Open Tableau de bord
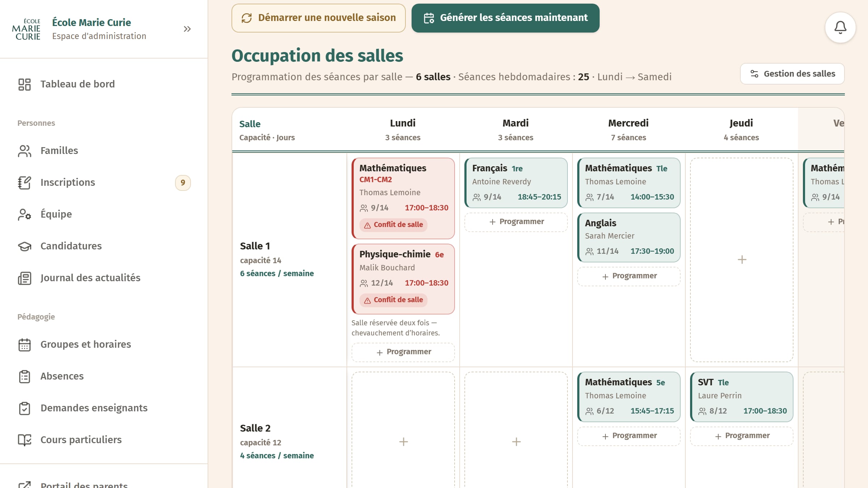Screen dimensions: 868x488 click(x=104, y=84)
